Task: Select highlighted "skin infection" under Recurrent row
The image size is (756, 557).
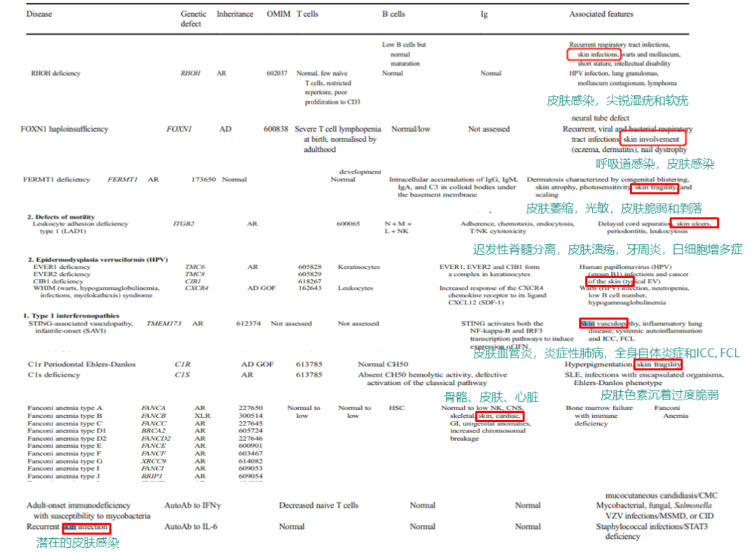Action: click(x=86, y=527)
